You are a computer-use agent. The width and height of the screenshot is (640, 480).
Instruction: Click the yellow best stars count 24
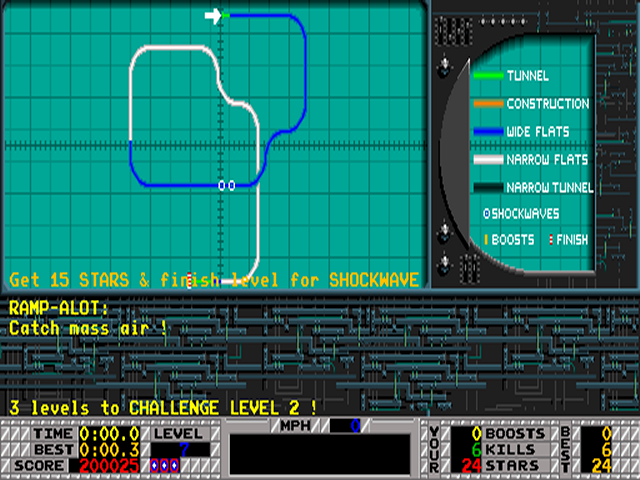pos(602,466)
